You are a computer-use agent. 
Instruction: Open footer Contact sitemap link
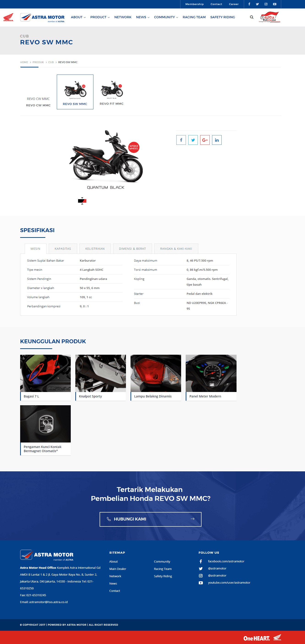tap(115, 591)
